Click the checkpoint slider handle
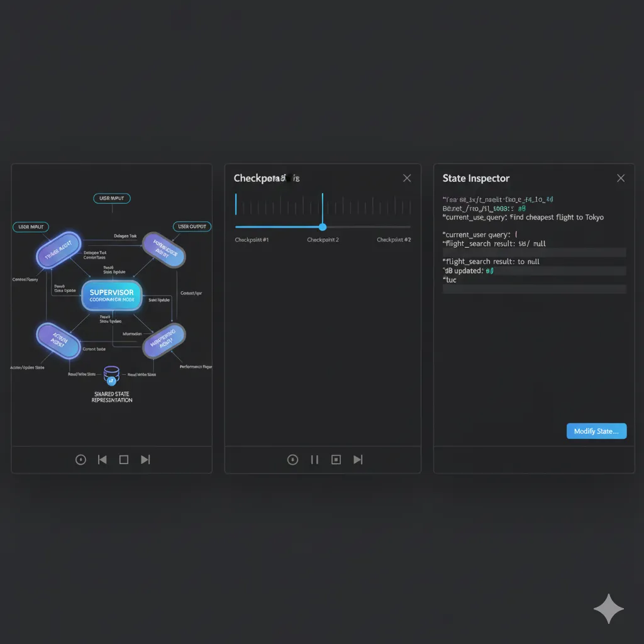 coord(323,227)
